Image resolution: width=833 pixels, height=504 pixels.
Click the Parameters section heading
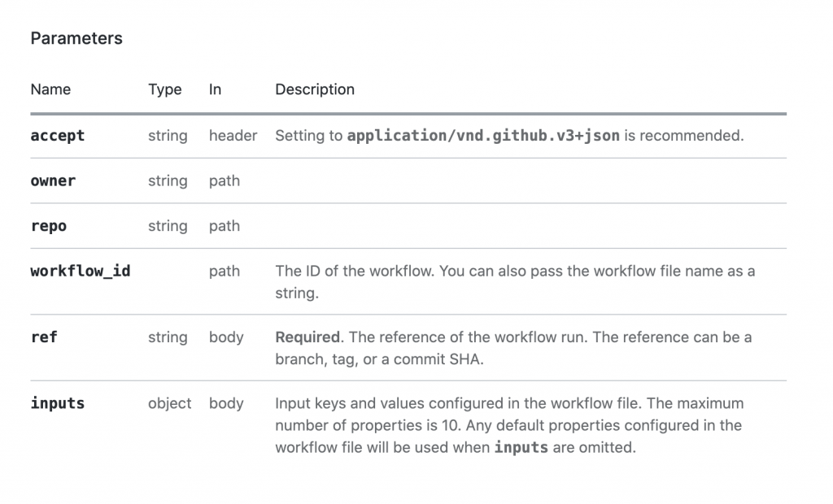coord(76,38)
